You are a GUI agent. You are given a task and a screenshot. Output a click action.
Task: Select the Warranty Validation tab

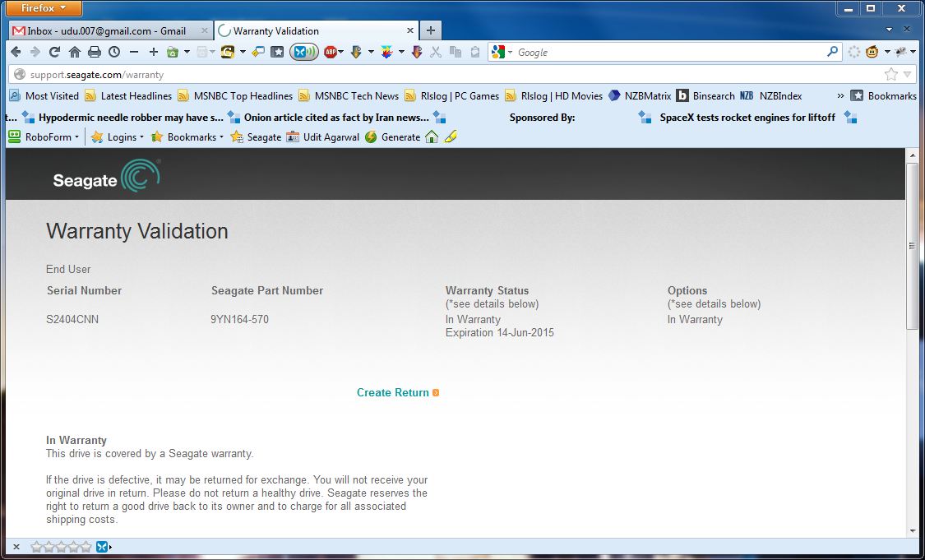[317, 30]
